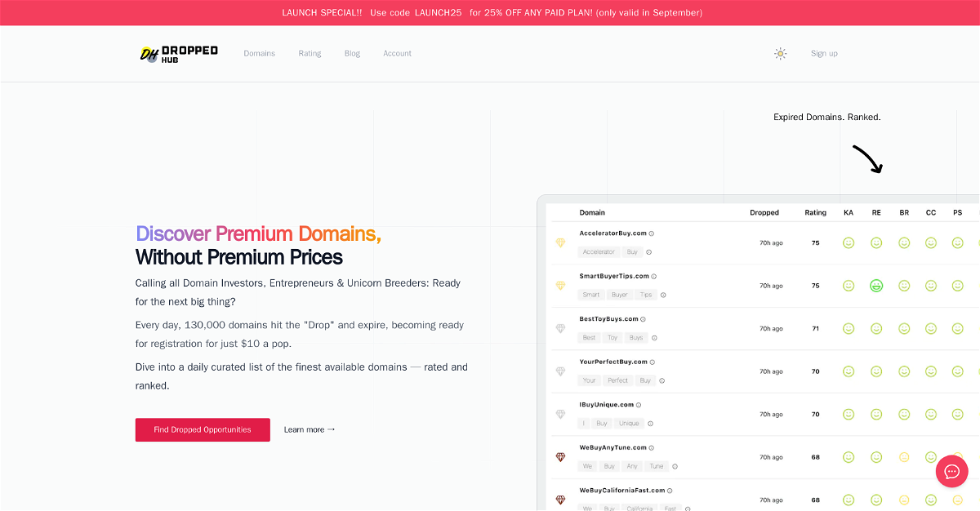The width and height of the screenshot is (980, 511).
Task: Click the gold diamond next to AcceleratorBuy.com
Action: [x=560, y=243]
